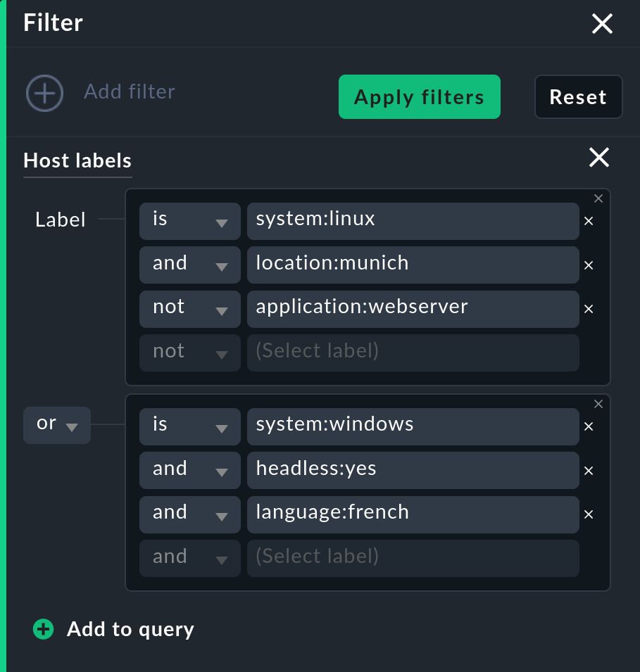Remove the system:windows label entry
Screen dimensions: 640x672
pyautogui.click(x=589, y=426)
